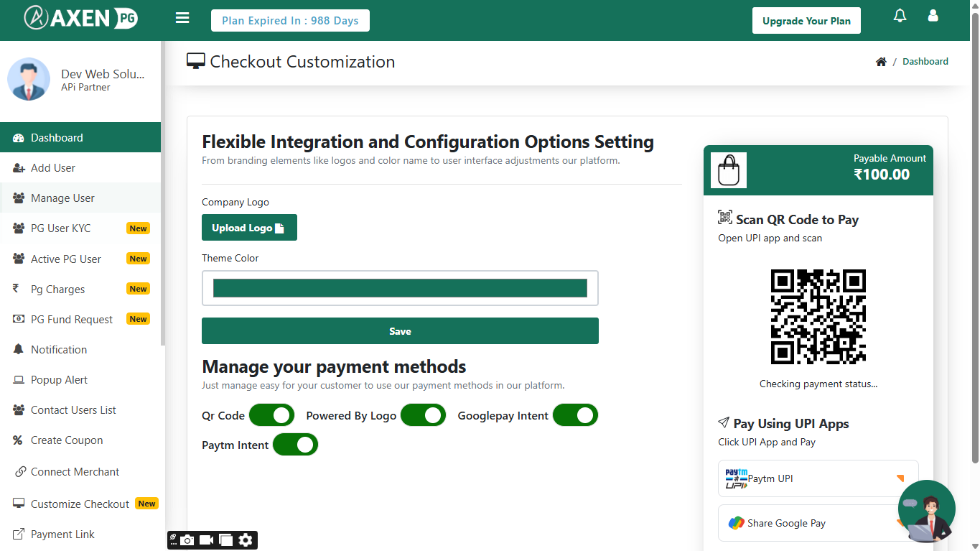This screenshot has width=980, height=551.
Task: Click the green Save button
Action: point(400,330)
